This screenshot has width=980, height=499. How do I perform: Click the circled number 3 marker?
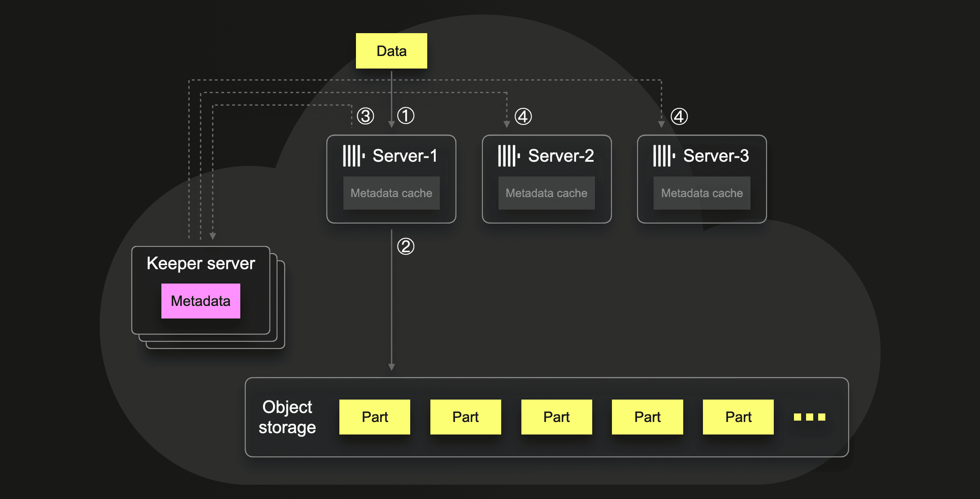point(365,116)
